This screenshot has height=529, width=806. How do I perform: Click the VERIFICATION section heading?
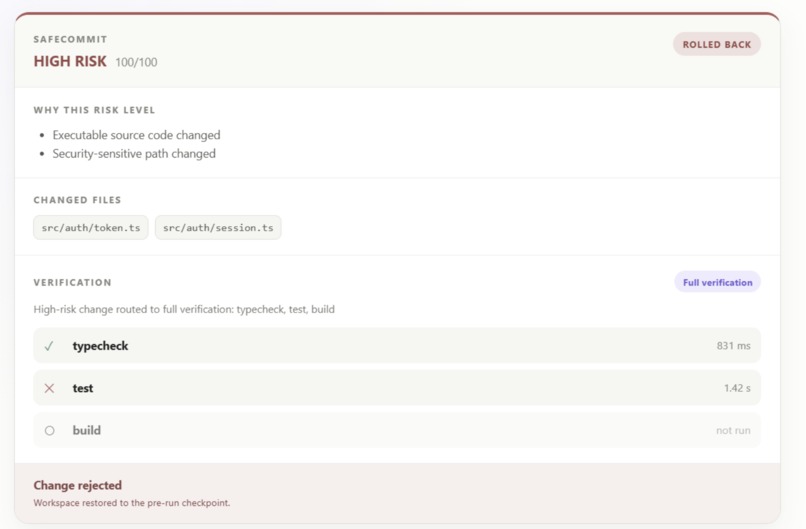tap(72, 282)
